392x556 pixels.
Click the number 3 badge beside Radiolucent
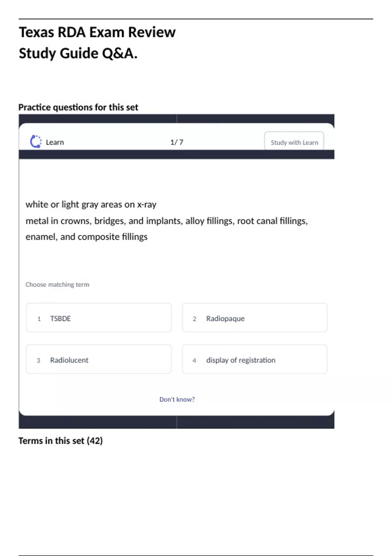(x=39, y=360)
